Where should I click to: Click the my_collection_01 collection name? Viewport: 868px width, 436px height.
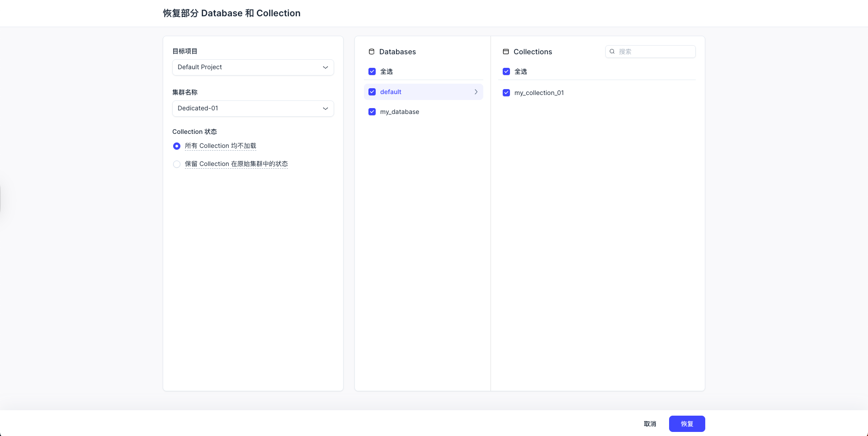click(539, 93)
